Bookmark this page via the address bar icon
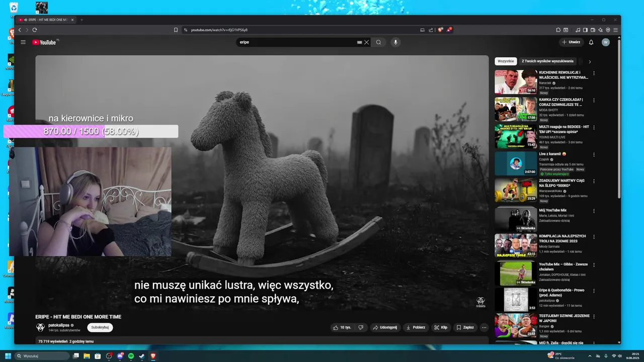 coord(176,30)
